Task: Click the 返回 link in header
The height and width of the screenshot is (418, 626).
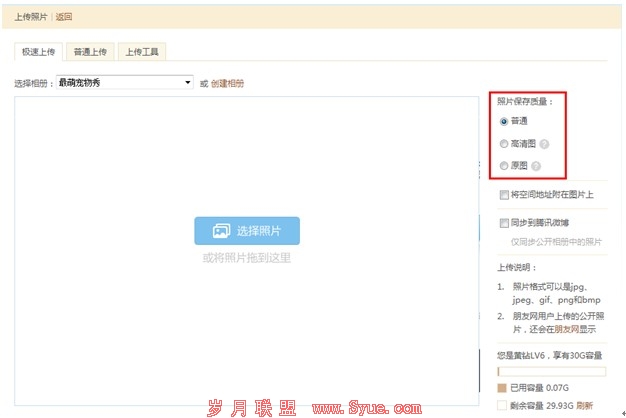Action: tap(64, 17)
